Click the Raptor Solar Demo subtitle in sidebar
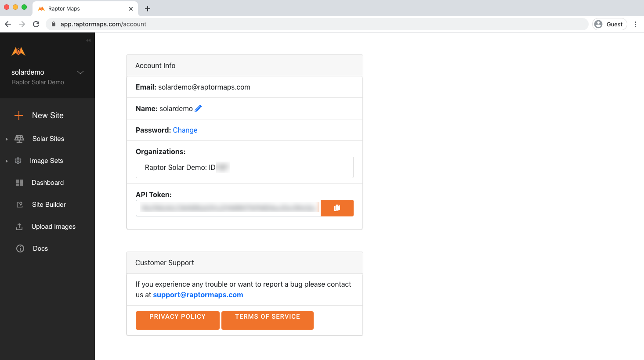 (x=38, y=82)
